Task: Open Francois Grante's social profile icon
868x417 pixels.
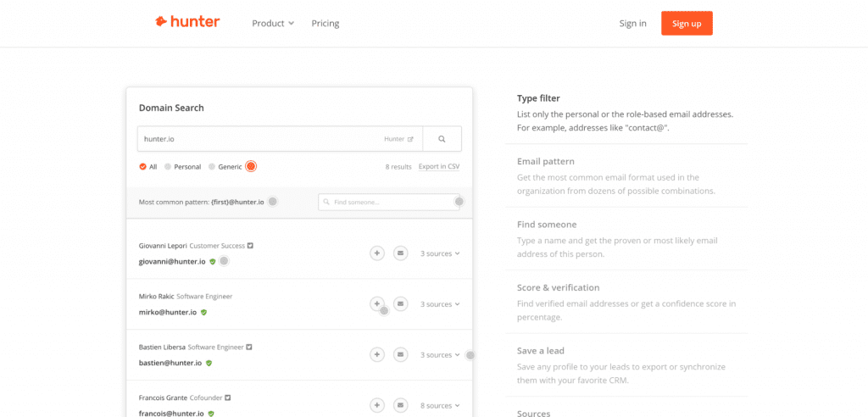Action: 227,398
